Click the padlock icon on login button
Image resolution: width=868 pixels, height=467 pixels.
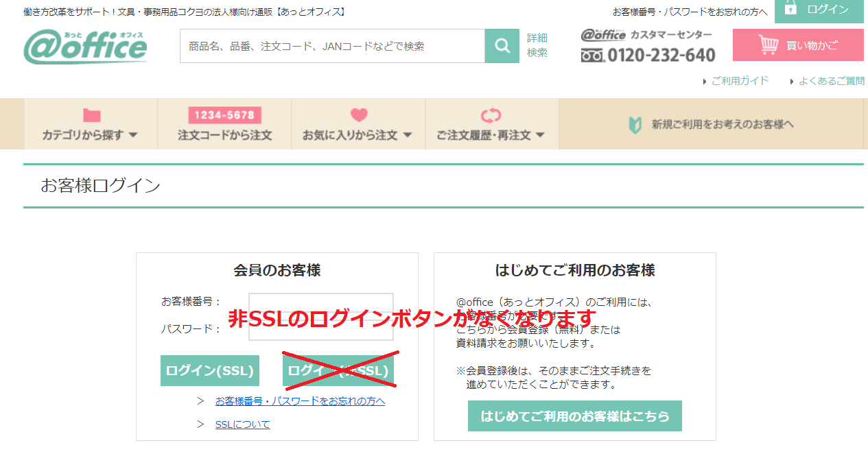(x=790, y=9)
